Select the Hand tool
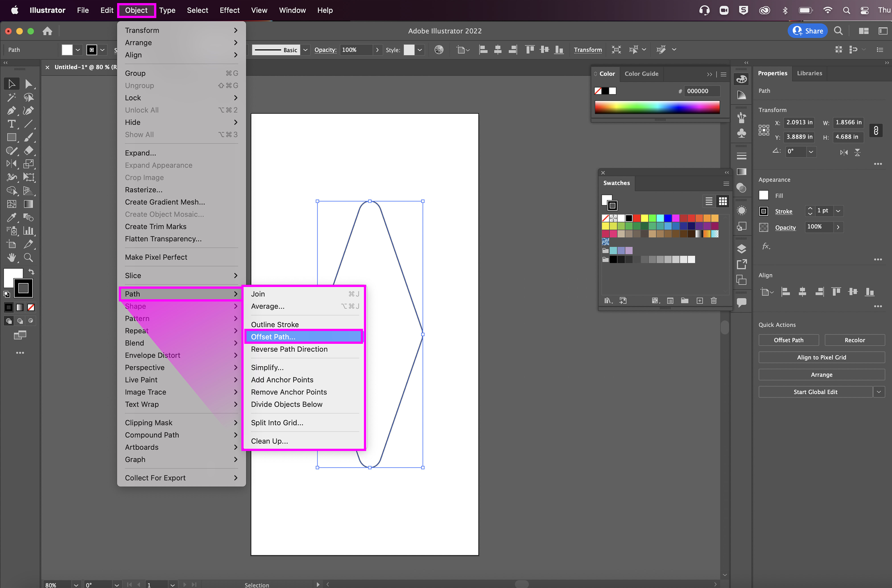This screenshot has height=588, width=892. pyautogui.click(x=12, y=258)
